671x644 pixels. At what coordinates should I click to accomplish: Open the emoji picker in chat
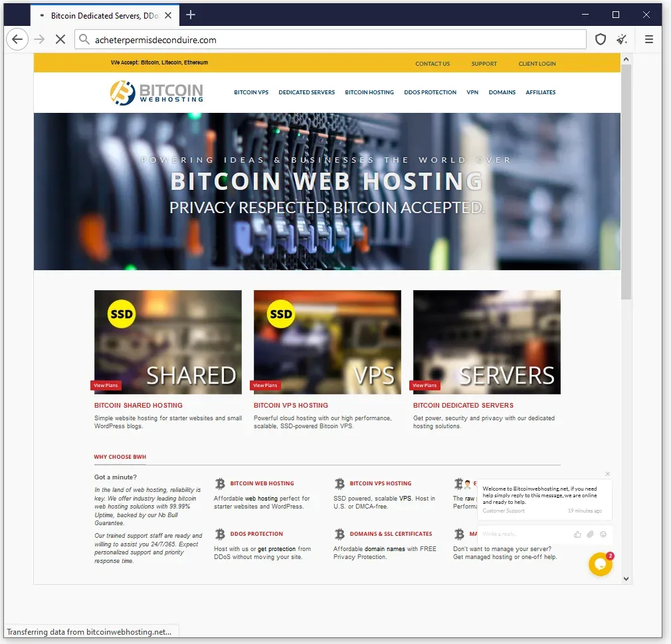click(x=603, y=534)
